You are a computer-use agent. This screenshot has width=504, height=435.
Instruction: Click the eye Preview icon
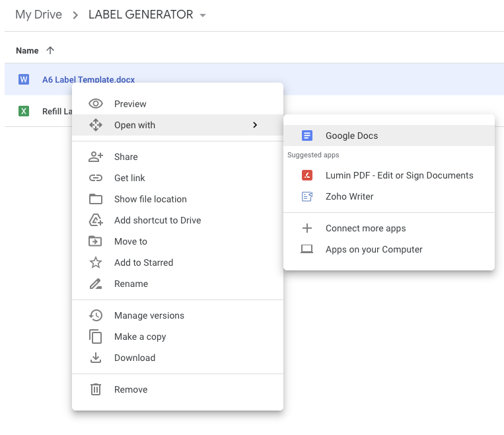click(96, 104)
